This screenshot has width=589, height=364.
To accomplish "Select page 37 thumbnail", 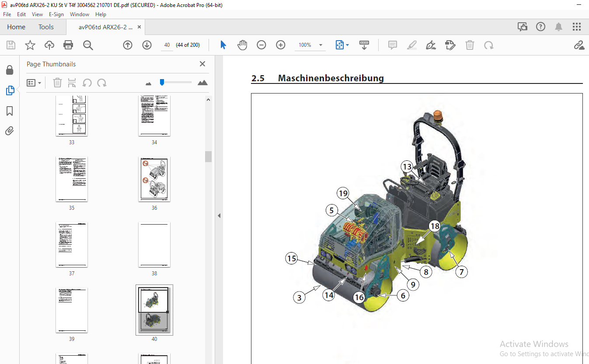I will [72, 245].
